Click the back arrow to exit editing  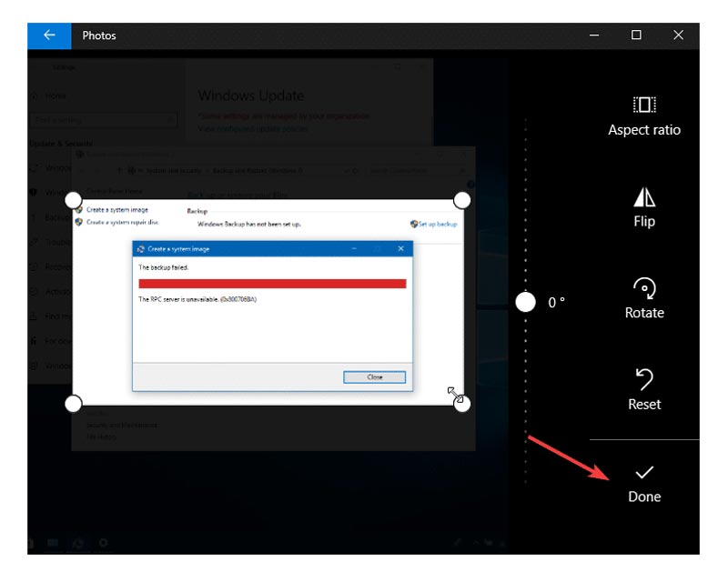pyautogui.click(x=48, y=35)
